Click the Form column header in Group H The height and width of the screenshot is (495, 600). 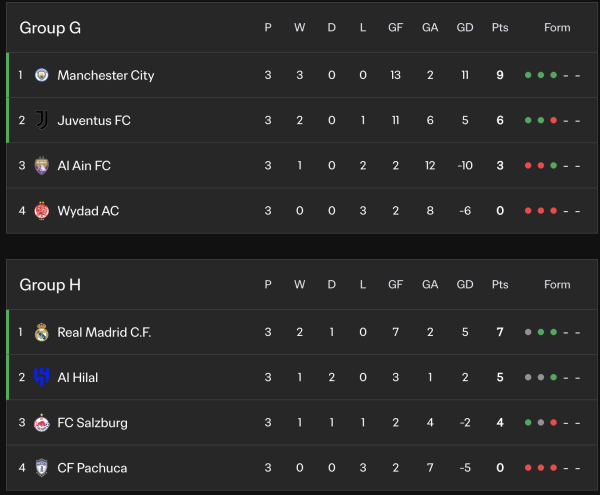(x=557, y=285)
